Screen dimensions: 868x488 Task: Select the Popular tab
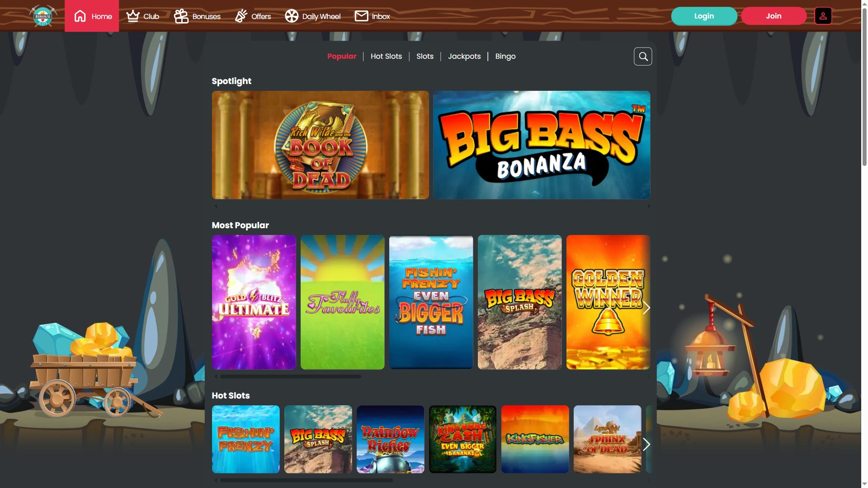[342, 56]
